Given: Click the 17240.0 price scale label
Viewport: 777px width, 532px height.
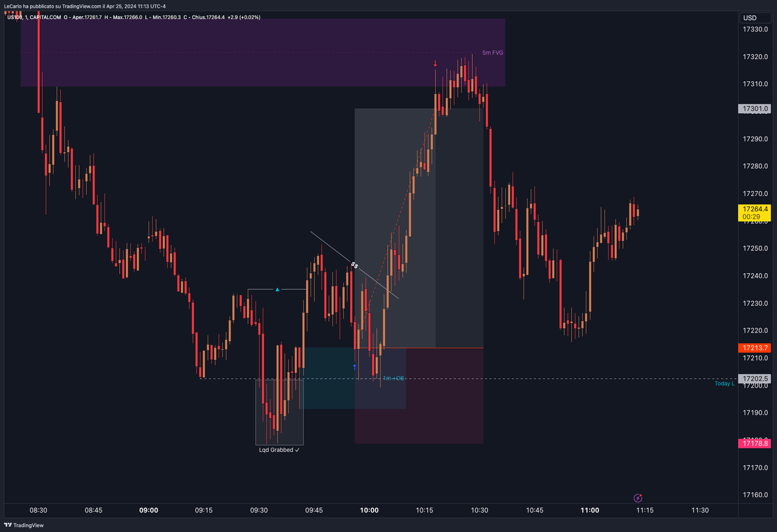Looking at the screenshot, I should [756, 276].
